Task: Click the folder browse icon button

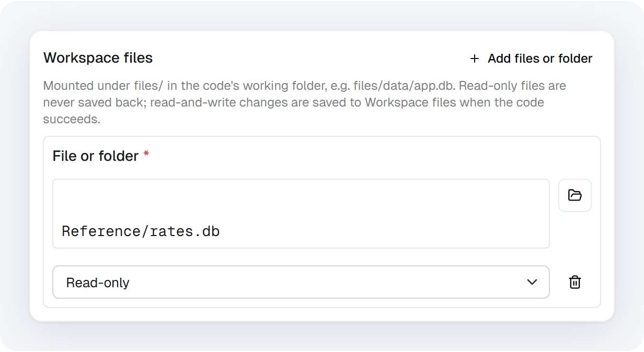Action: pos(574,195)
